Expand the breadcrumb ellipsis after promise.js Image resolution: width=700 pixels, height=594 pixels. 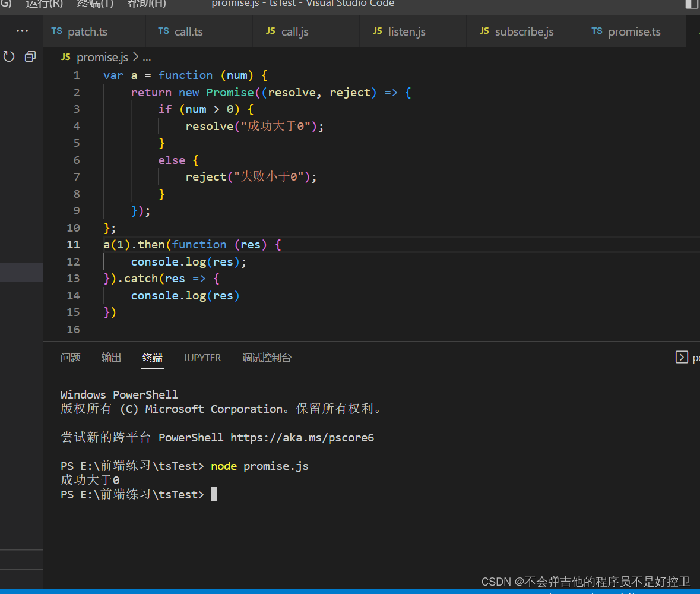(146, 57)
